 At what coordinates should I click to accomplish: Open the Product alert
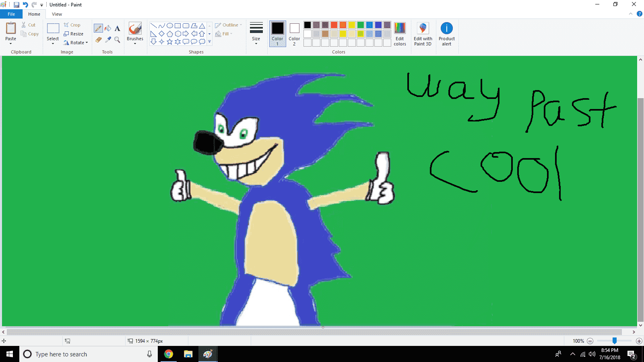tap(447, 34)
